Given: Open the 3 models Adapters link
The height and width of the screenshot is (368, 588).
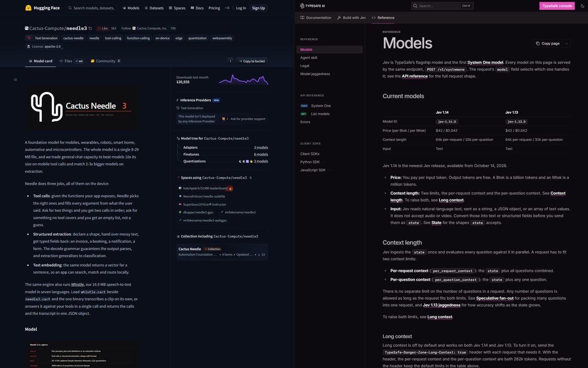Looking at the screenshot, I should tap(261, 147).
